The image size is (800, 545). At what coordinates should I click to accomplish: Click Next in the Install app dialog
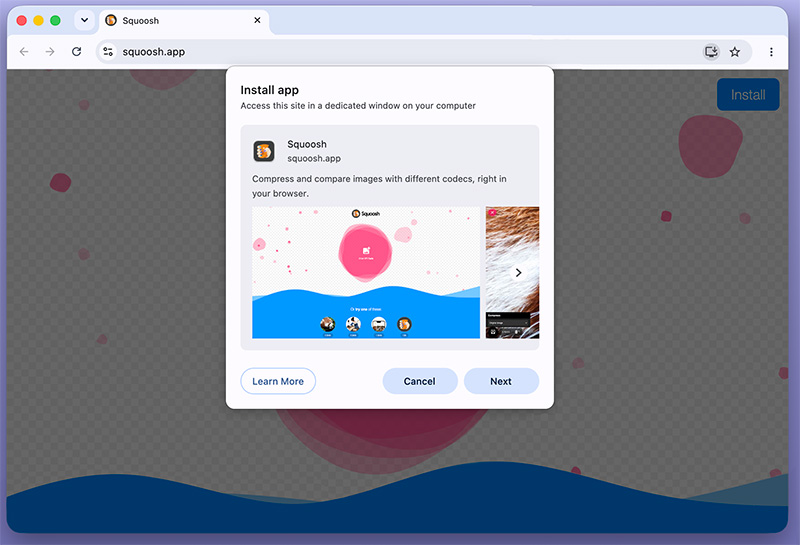tap(501, 381)
